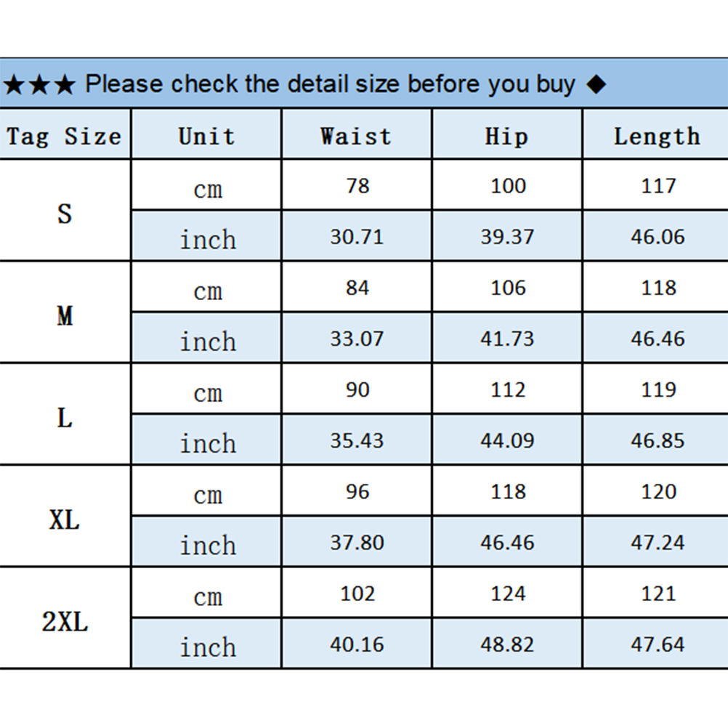Select the Tag Size column header
The height and width of the screenshot is (728, 728).
65,136
